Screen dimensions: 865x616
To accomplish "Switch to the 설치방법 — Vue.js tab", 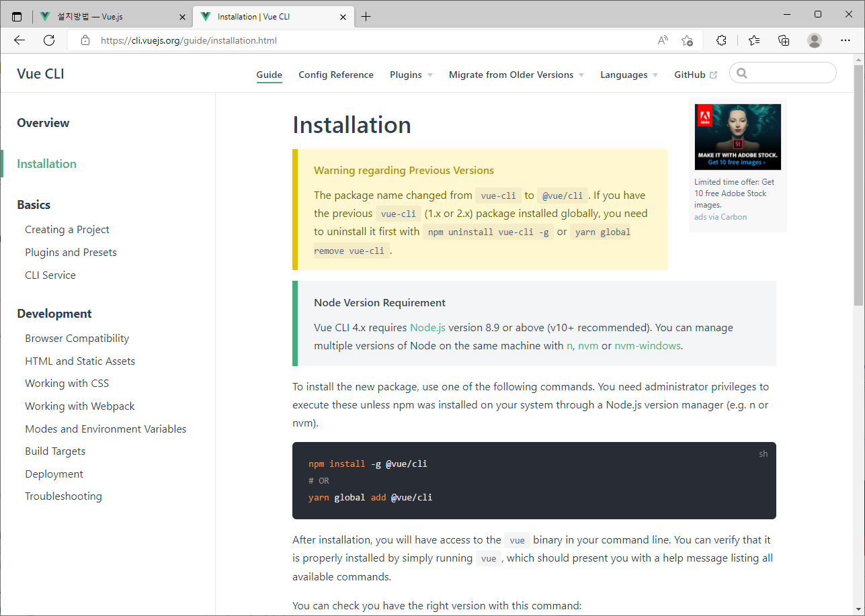I will point(112,17).
